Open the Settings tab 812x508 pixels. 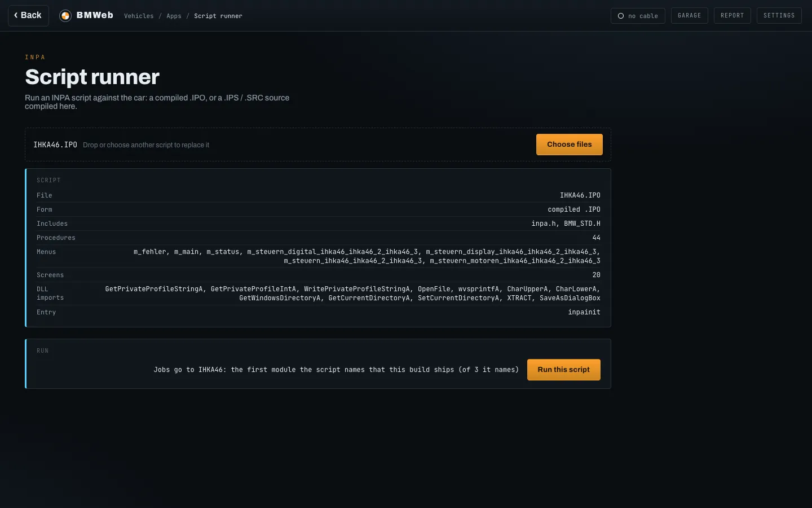pyautogui.click(x=779, y=16)
